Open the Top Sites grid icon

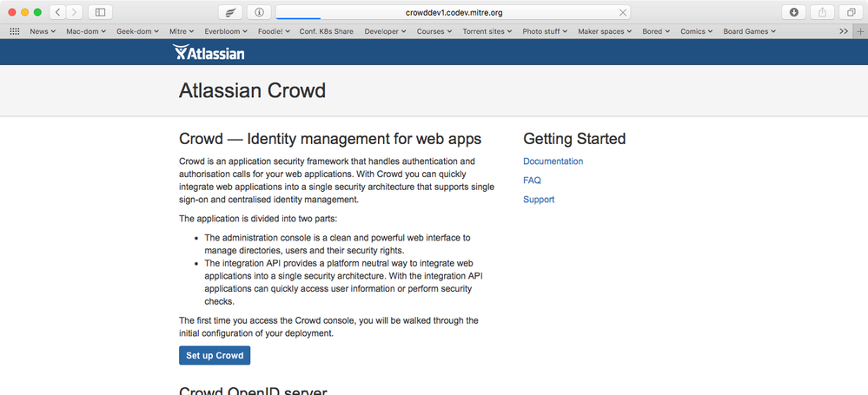pos(15,31)
